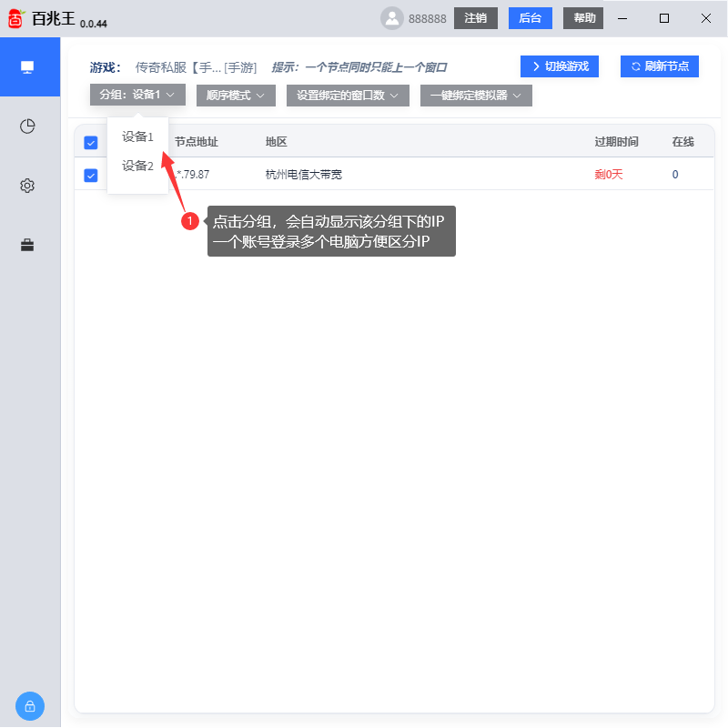Select the 杭州电信大带宽 node row
728x728 pixels.
pyautogui.click(x=300, y=175)
